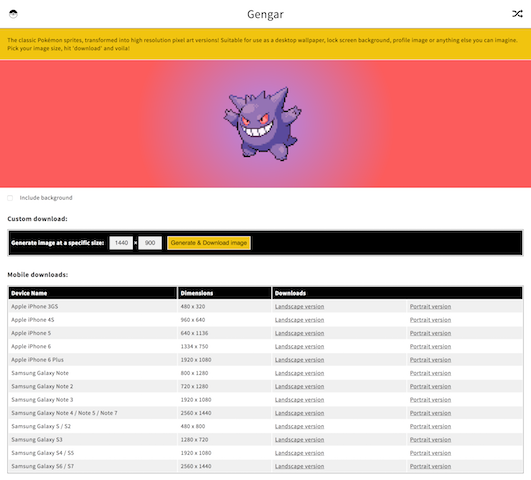Download Portrait version for Apple iPhone 5
Screen dimensions: 531x480
[430, 333]
